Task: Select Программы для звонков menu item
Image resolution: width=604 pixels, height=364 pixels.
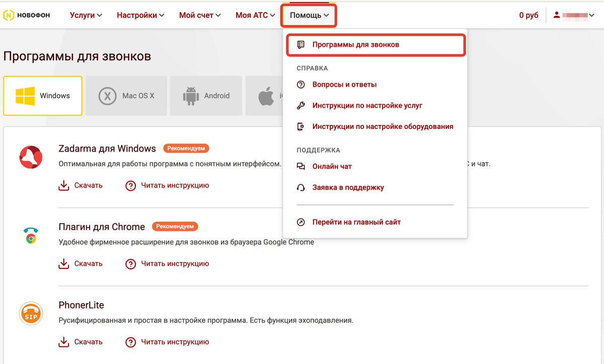Action: (x=375, y=45)
